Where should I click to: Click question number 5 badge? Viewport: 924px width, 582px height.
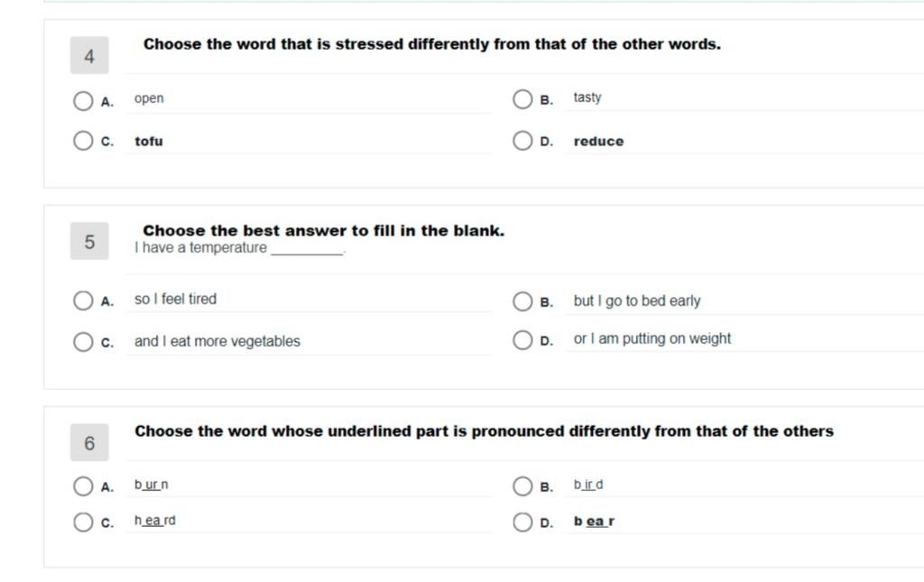point(89,241)
